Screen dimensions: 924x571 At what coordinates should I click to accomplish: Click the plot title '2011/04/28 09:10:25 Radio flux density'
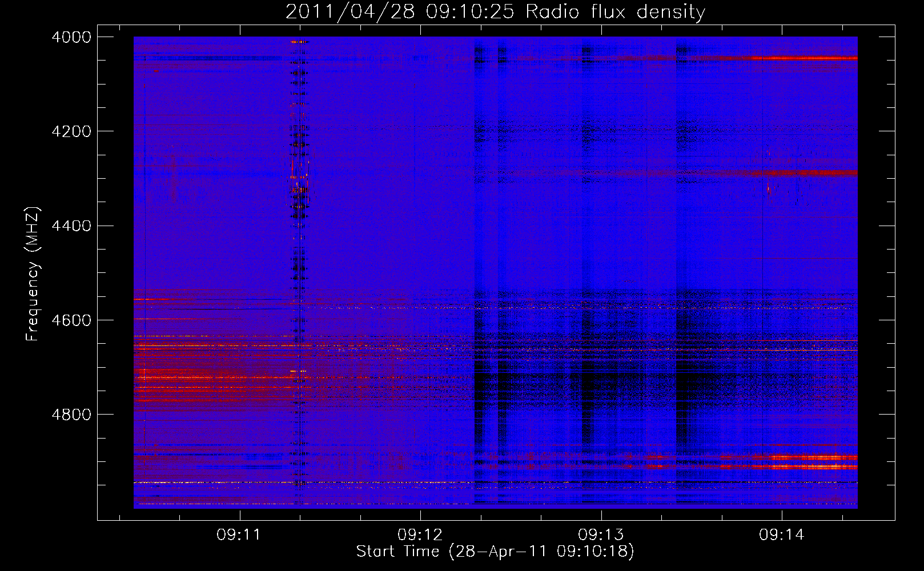495,12
